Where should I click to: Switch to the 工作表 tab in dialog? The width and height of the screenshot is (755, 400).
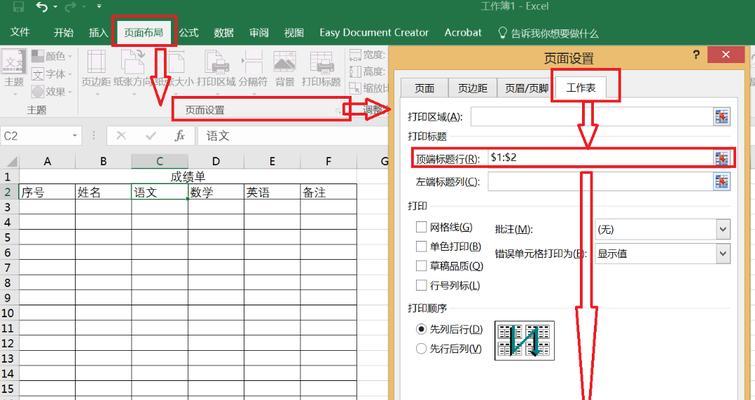[581, 88]
